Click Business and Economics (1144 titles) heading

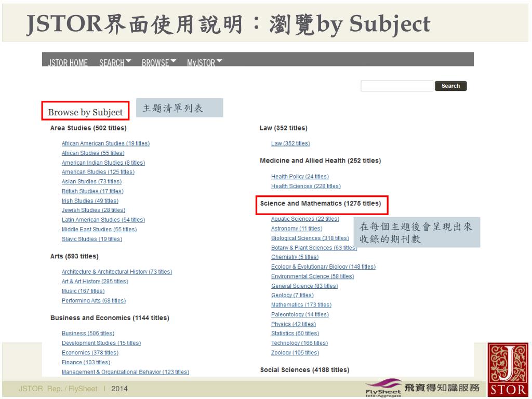110,318
